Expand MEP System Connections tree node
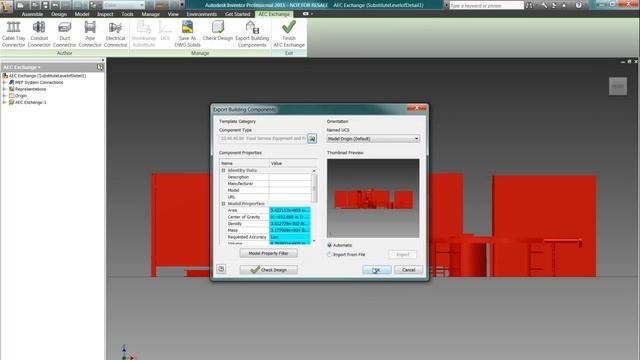Image resolution: width=640 pixels, height=360 pixels. [x=4, y=82]
